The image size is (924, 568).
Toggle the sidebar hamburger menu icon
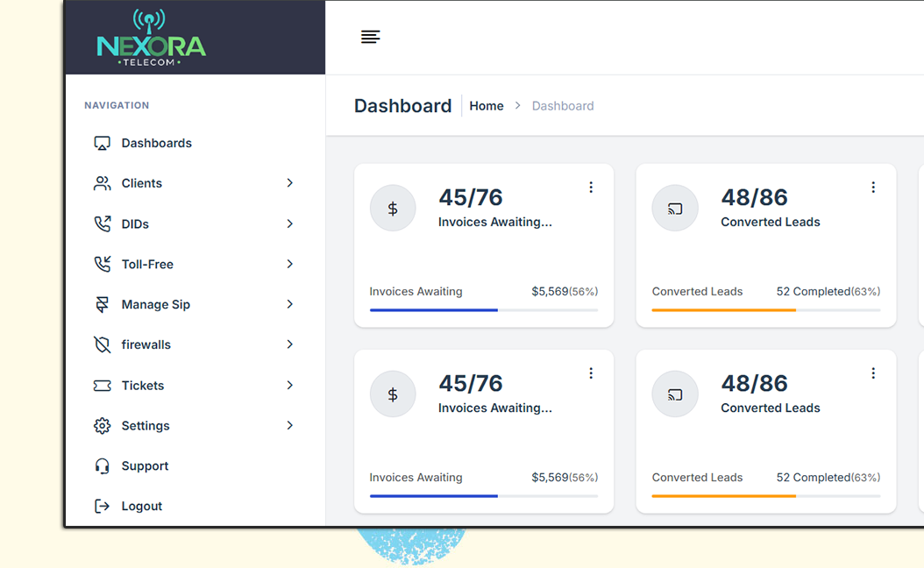371,37
